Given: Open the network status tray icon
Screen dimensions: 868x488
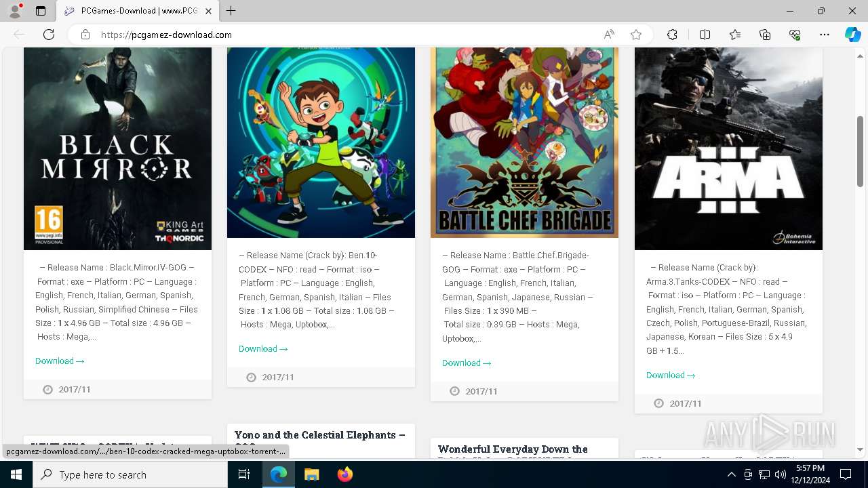Looking at the screenshot, I should pos(764,474).
